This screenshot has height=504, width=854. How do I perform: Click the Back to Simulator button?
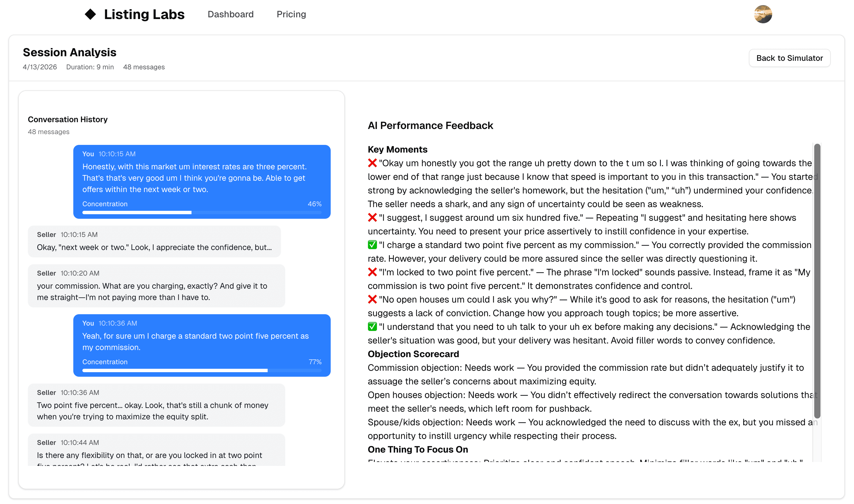tap(789, 58)
